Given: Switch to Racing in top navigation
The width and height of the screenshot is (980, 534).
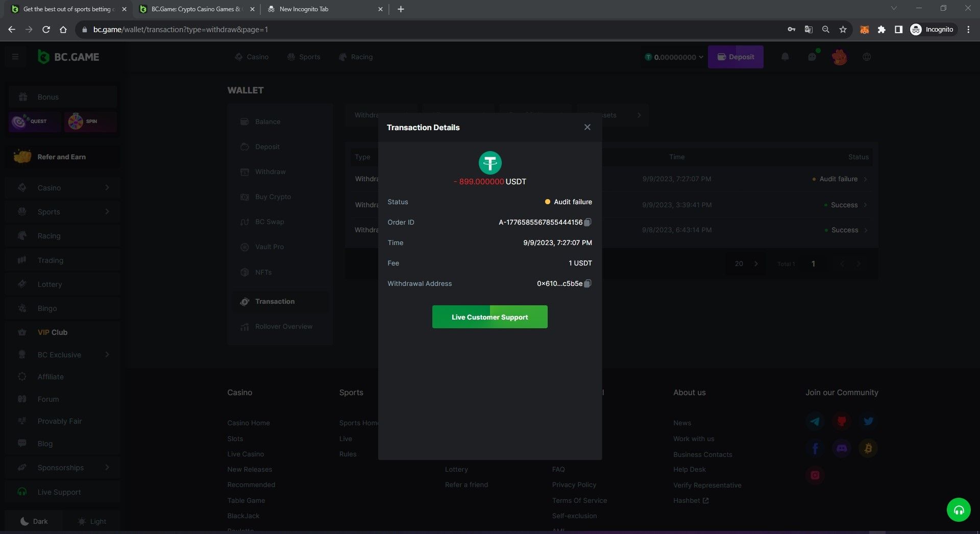Looking at the screenshot, I should coord(356,57).
